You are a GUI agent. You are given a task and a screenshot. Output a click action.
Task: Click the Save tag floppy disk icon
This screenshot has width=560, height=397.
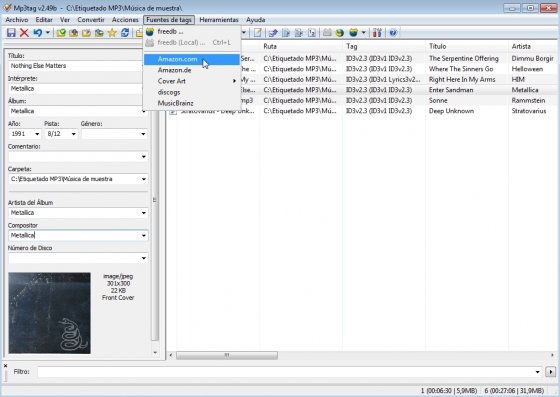[11, 33]
